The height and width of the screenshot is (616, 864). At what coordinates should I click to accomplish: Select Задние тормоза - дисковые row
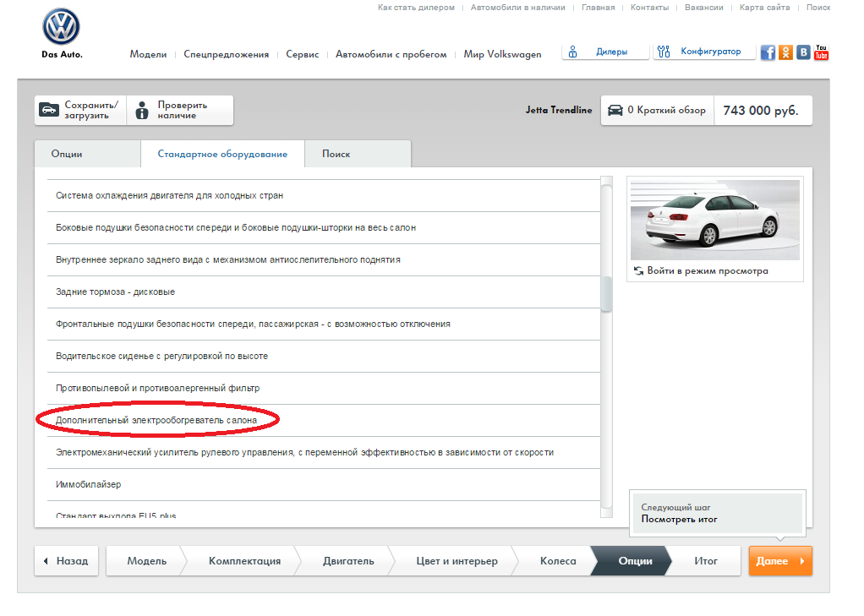[x=324, y=292]
